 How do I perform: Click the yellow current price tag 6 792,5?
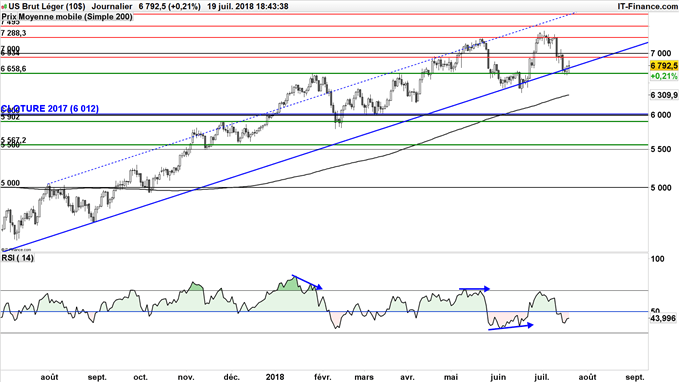pyautogui.click(x=664, y=66)
